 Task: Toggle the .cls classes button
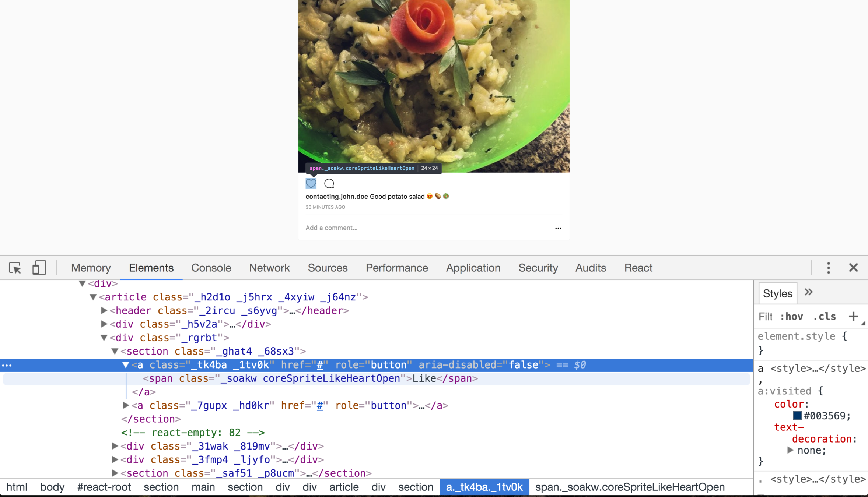pos(825,317)
